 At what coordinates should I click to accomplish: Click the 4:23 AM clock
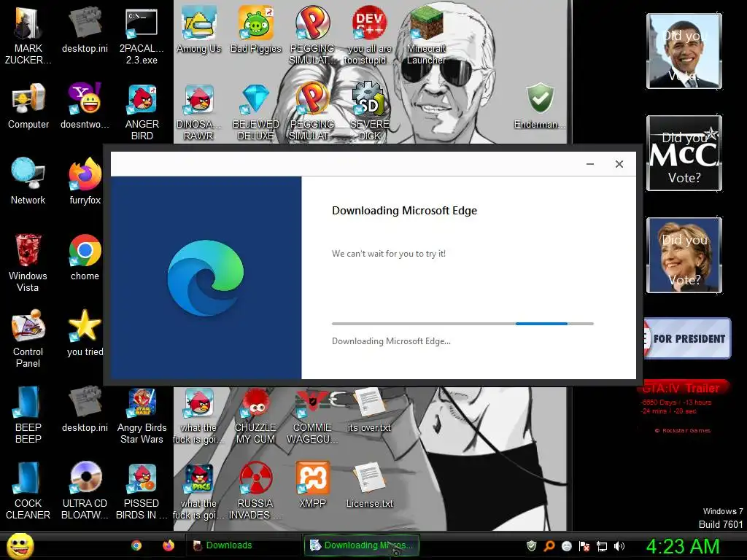(682, 546)
